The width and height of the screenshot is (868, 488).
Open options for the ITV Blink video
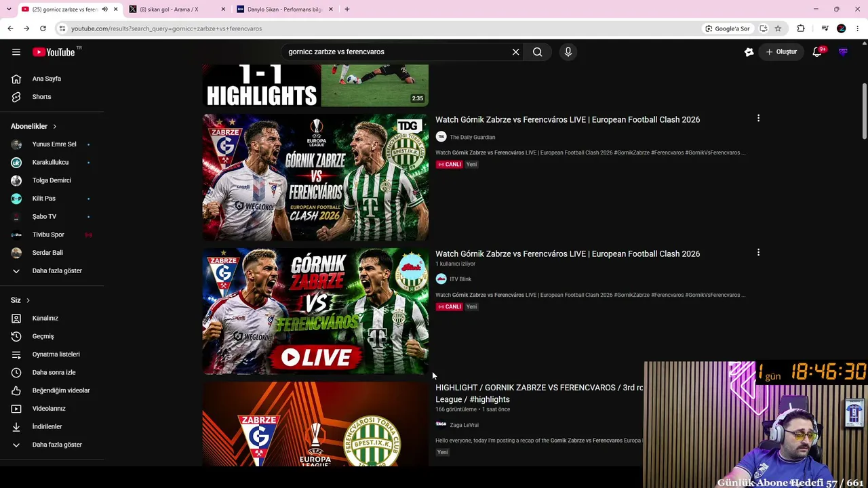point(758,253)
